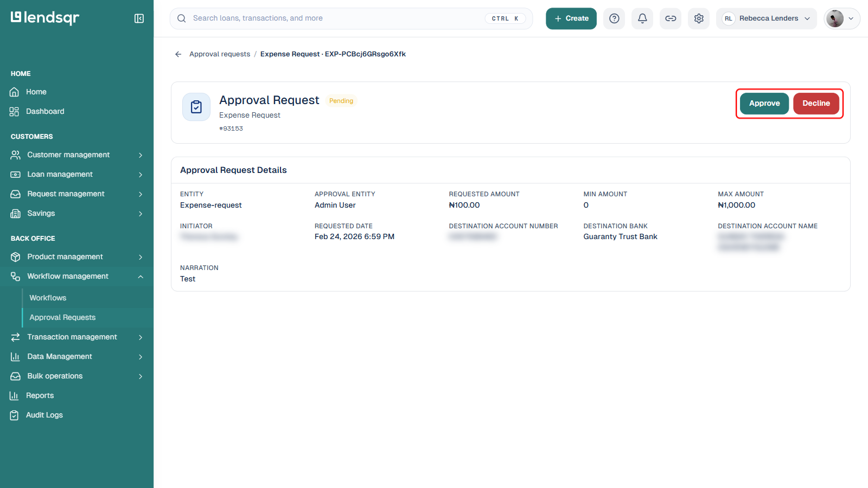Screen dimensions: 868x488
Task: Click the Savings building icon
Action: tap(15, 214)
